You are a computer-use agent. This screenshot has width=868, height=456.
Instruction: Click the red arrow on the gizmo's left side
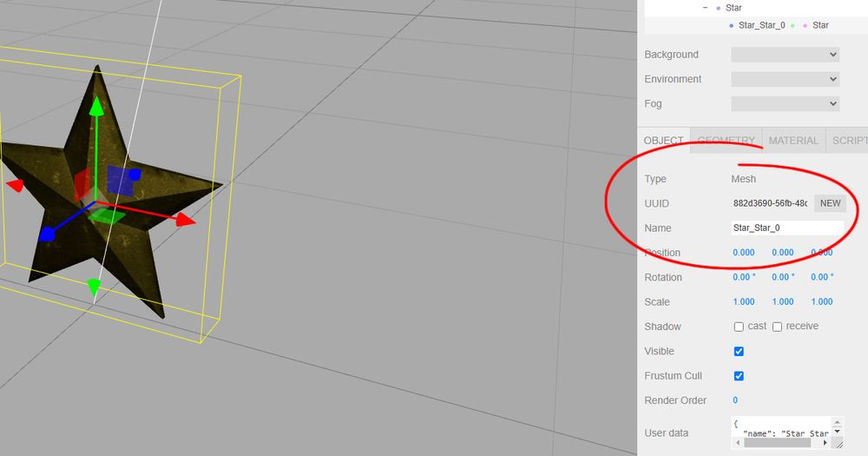15,185
